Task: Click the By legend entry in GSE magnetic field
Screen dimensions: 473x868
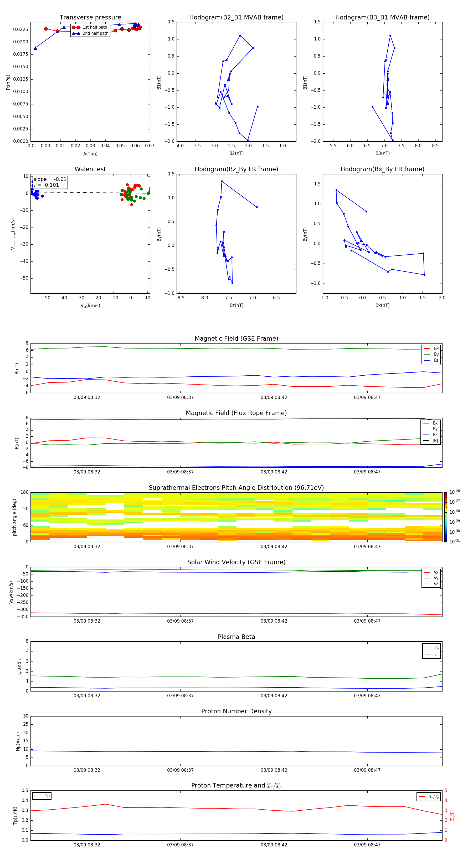Action: [431, 354]
